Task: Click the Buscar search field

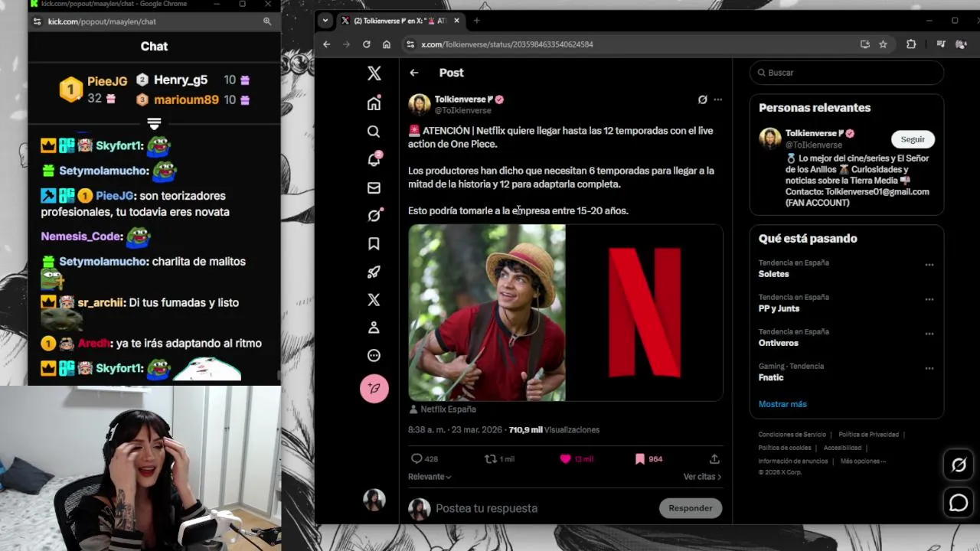Action: pyautogui.click(x=847, y=73)
